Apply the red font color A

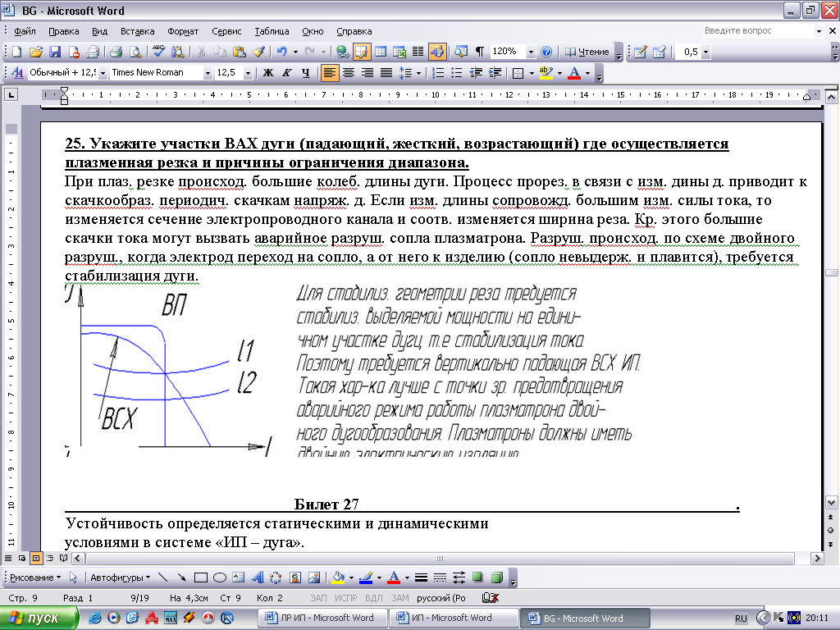pyautogui.click(x=574, y=72)
